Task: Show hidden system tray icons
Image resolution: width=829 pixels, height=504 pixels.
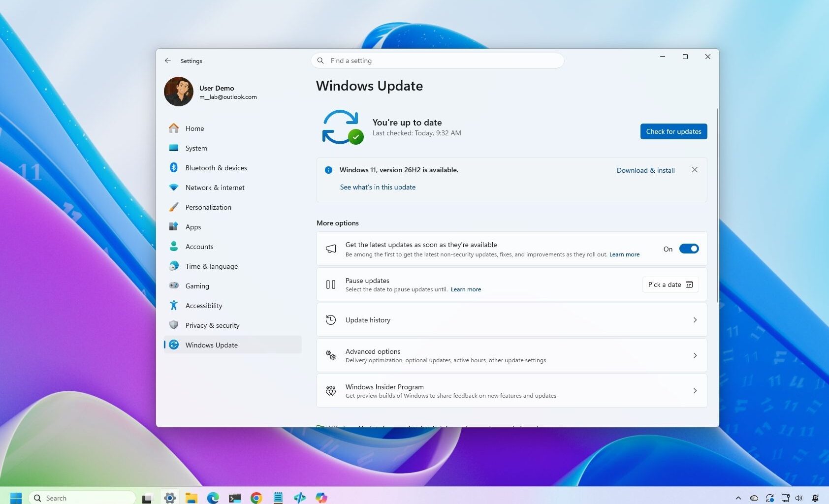Action: click(738, 498)
